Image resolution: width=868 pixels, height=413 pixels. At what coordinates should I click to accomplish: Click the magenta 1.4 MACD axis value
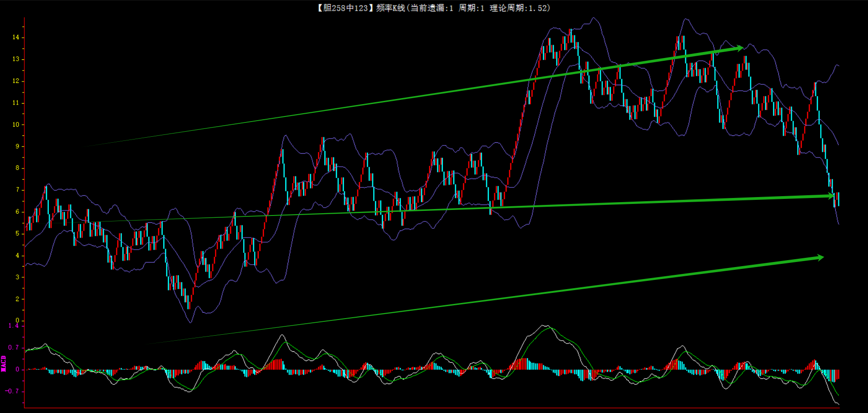click(14, 326)
